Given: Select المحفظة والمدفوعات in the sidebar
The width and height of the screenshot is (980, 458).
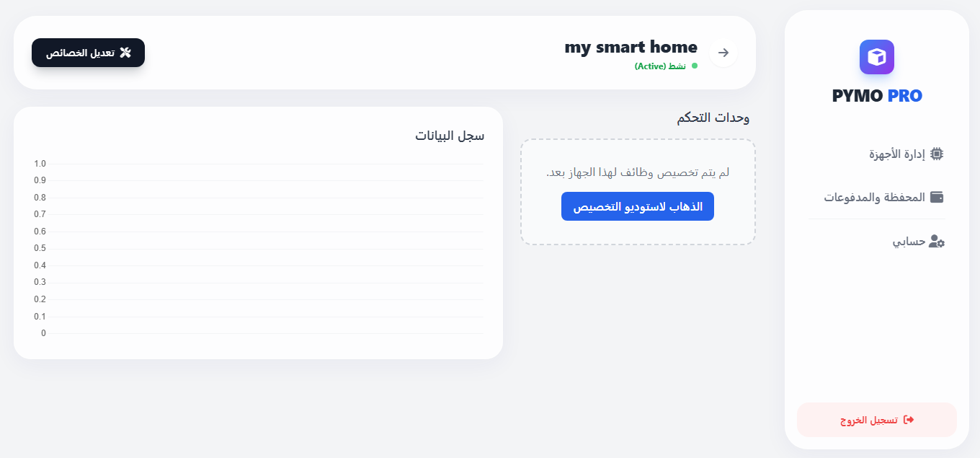Looking at the screenshot, I should point(875,197).
